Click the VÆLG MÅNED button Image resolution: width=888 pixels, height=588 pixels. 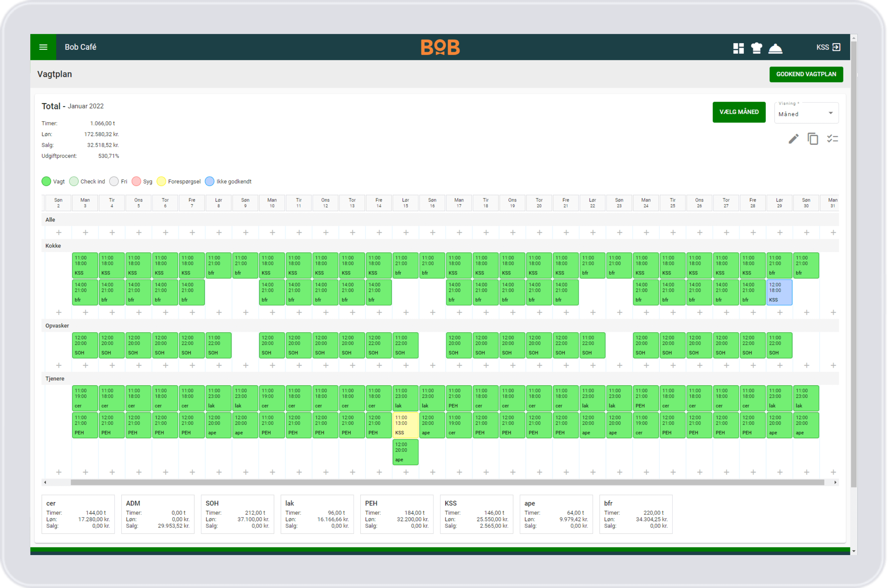click(x=739, y=112)
